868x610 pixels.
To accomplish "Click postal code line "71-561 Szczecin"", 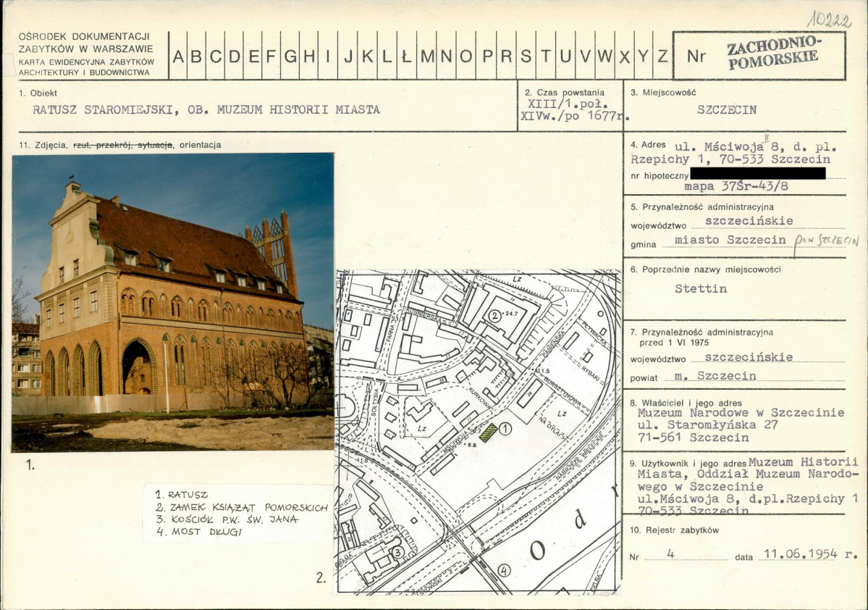I will [x=693, y=438].
